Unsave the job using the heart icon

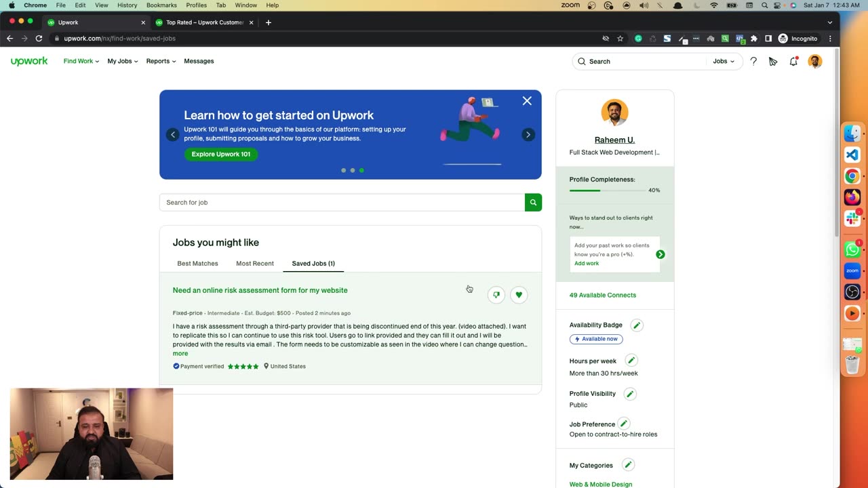519,295
